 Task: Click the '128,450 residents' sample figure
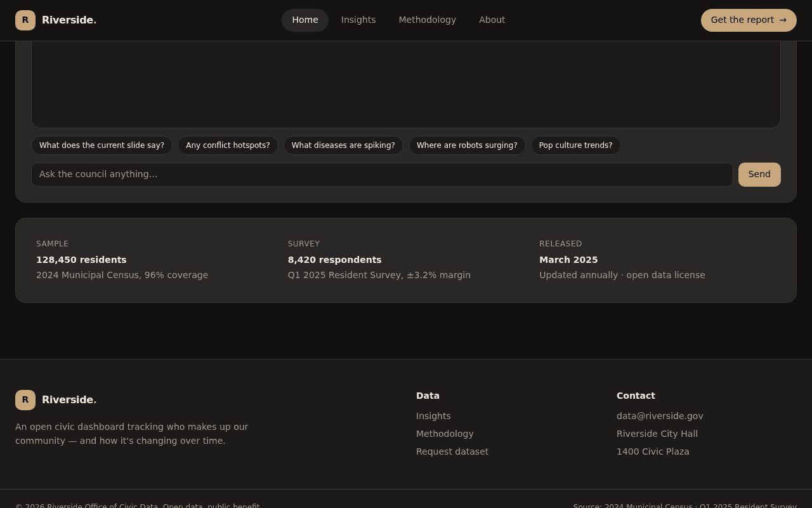tap(81, 260)
